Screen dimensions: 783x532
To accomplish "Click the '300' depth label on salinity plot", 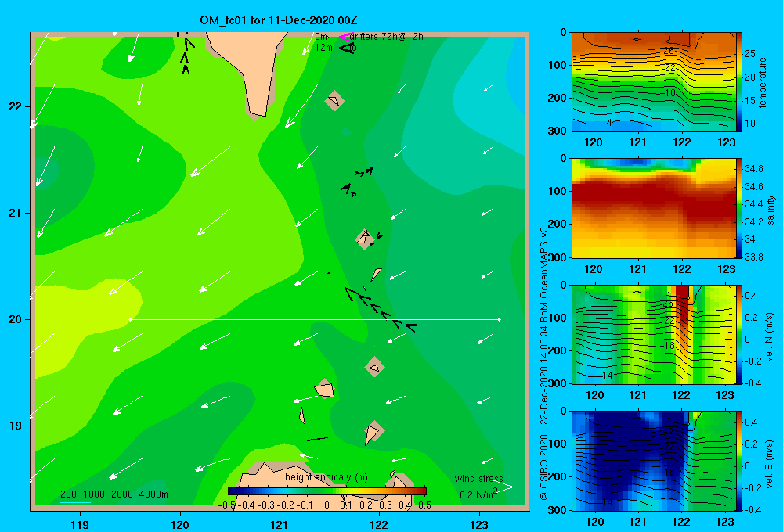I will click(558, 257).
